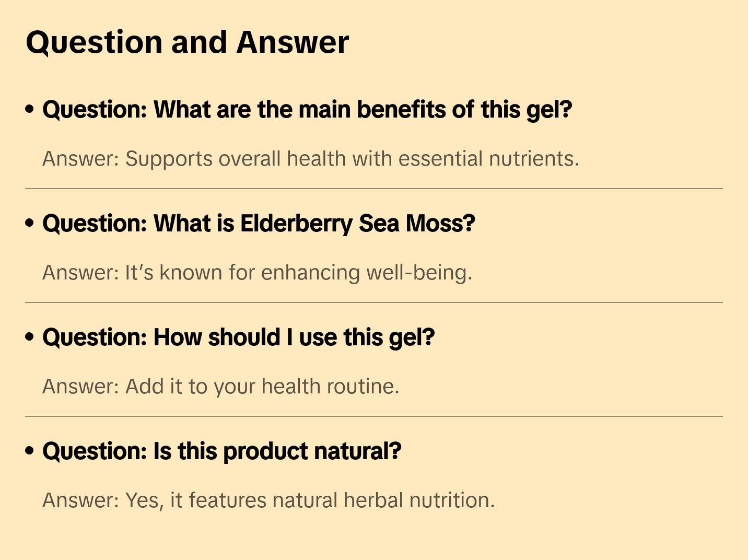Click the word 'Yes' in the last answer

(x=142, y=500)
